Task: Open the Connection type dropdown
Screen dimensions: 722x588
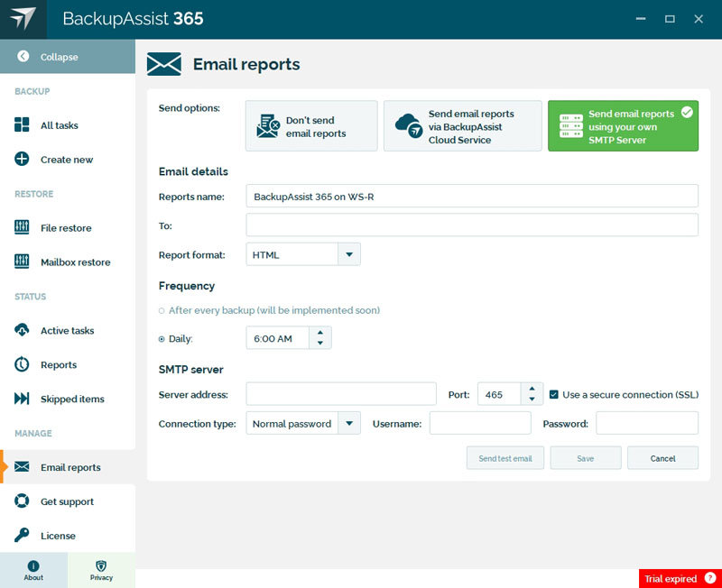Action: [x=303, y=423]
